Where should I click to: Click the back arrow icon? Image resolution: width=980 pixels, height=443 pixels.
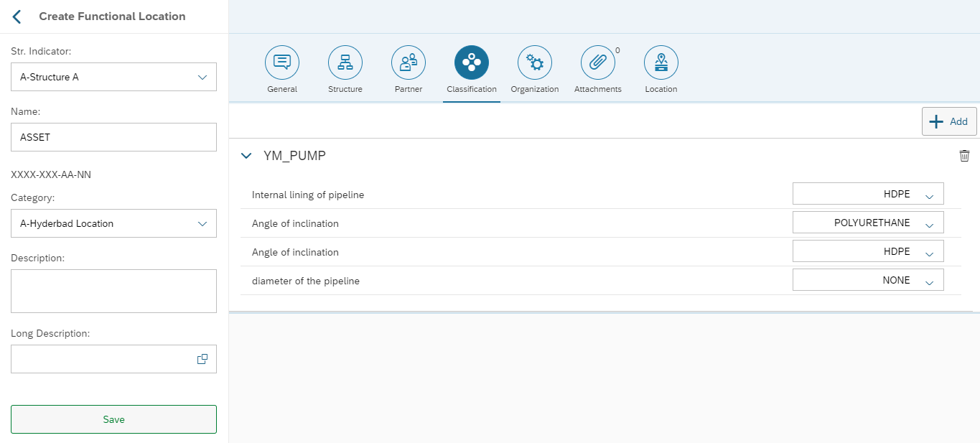(x=17, y=17)
